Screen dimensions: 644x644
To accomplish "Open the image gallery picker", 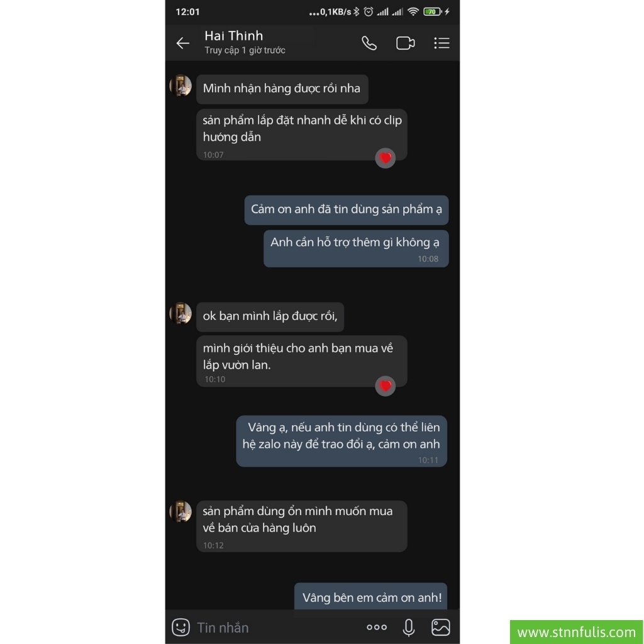I will [x=441, y=627].
